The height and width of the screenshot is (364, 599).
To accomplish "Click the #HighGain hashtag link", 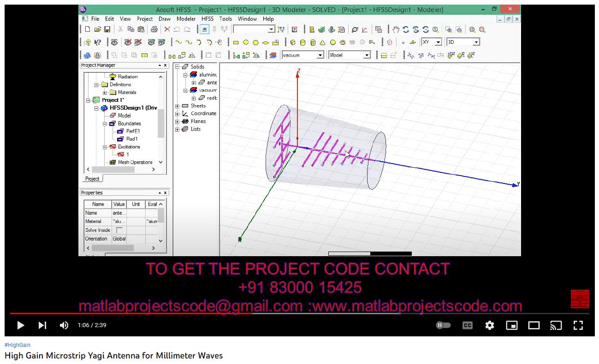I will click(x=18, y=345).
